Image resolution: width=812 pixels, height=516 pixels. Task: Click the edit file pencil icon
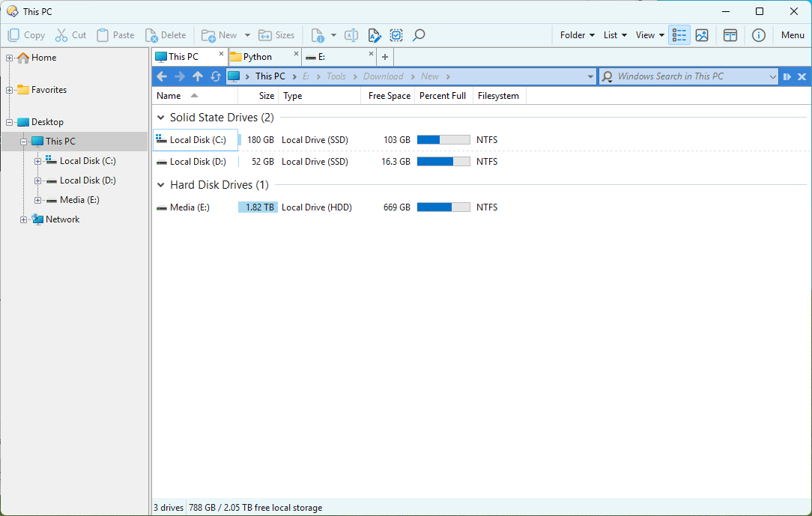(x=374, y=35)
